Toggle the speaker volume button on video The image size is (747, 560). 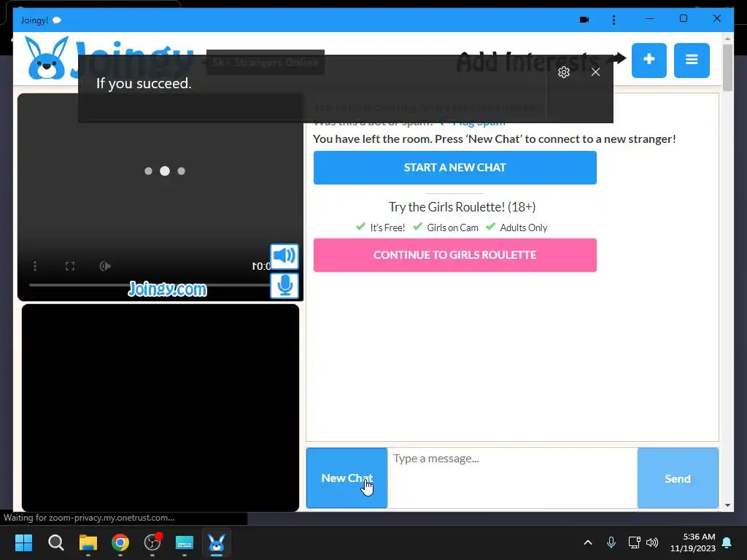[x=285, y=256]
